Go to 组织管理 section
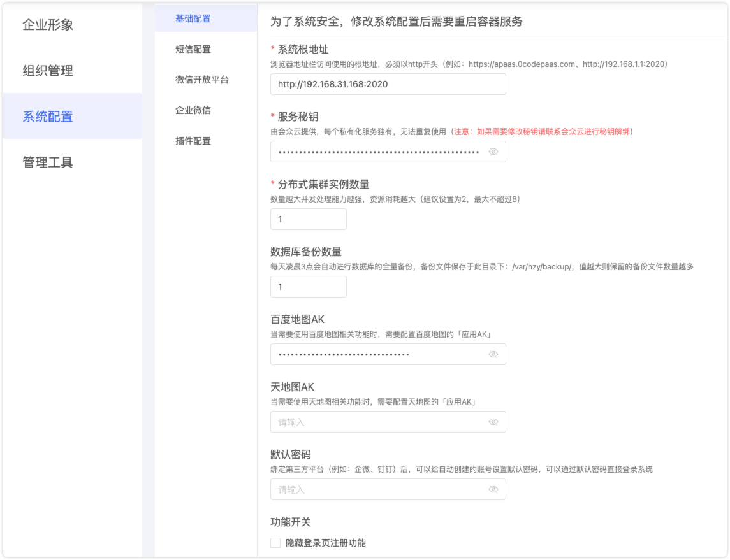This screenshot has width=730, height=560. tap(48, 71)
